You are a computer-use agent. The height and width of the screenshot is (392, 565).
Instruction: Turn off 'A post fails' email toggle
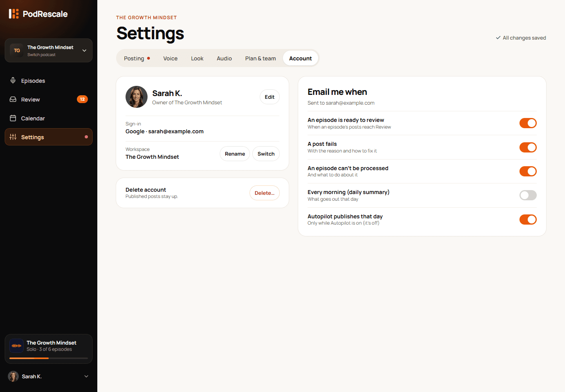[528, 147]
